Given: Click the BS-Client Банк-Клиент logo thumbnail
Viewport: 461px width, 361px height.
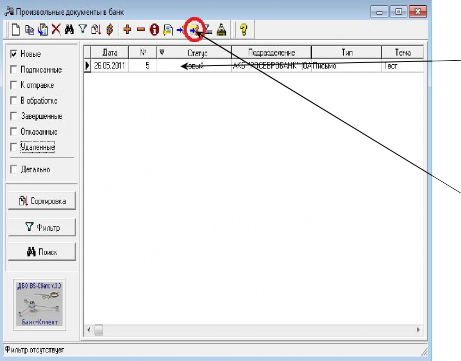Looking at the screenshot, I should pyautogui.click(x=39, y=304).
